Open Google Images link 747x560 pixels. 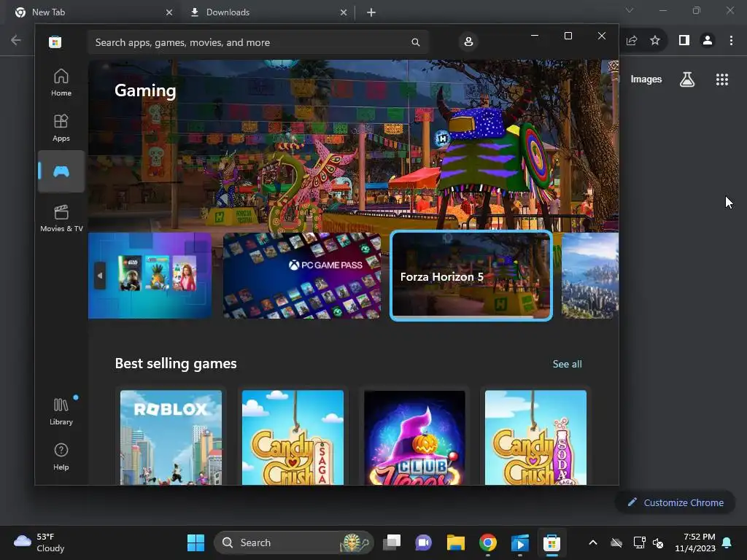[x=646, y=79]
